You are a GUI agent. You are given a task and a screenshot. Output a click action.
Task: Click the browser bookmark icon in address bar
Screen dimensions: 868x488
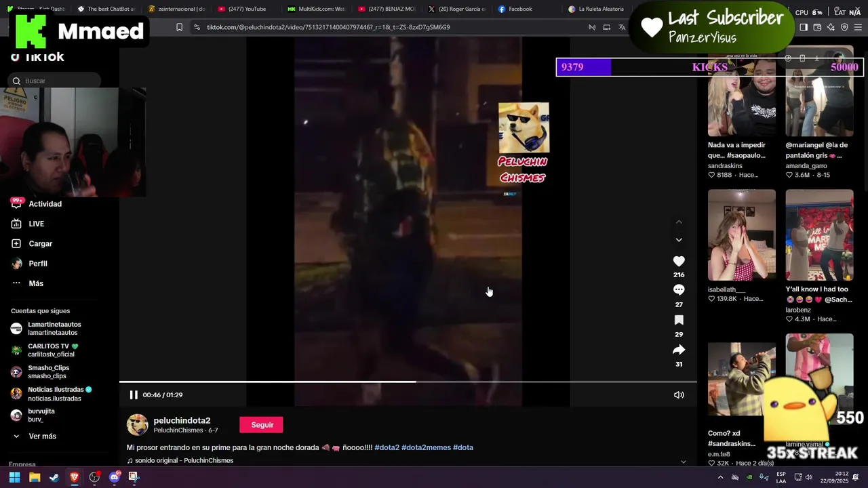point(179,27)
